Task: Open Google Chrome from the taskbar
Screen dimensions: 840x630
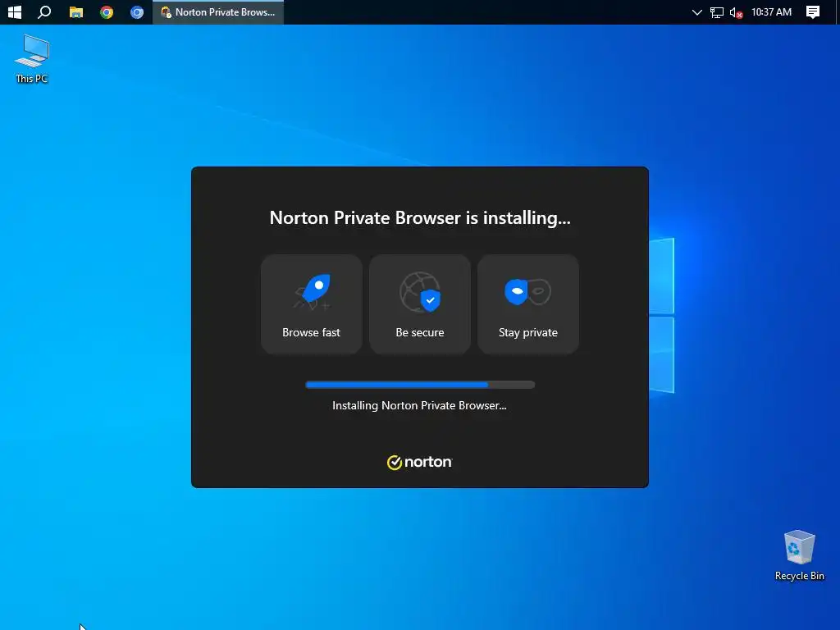Action: click(x=107, y=11)
